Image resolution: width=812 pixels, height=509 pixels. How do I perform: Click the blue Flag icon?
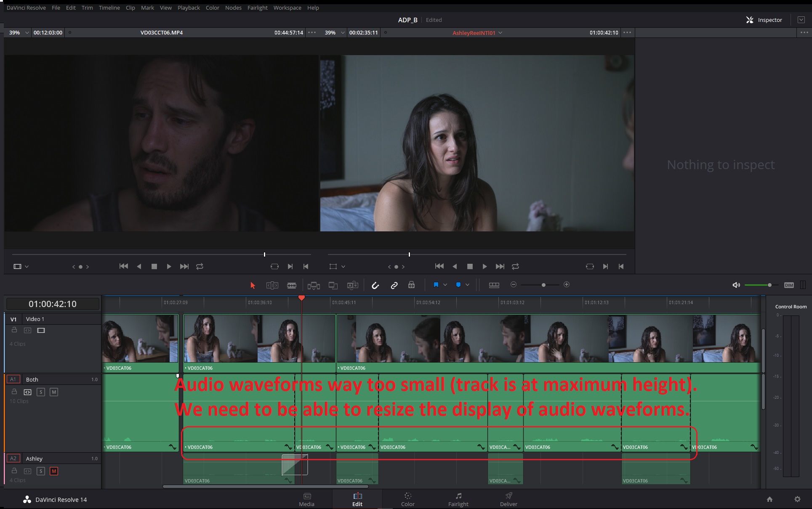coord(436,285)
